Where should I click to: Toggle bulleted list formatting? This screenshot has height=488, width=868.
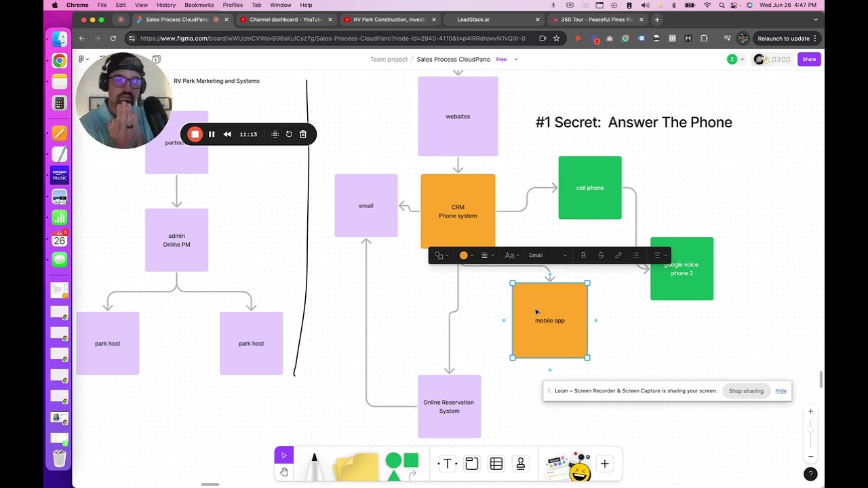635,256
